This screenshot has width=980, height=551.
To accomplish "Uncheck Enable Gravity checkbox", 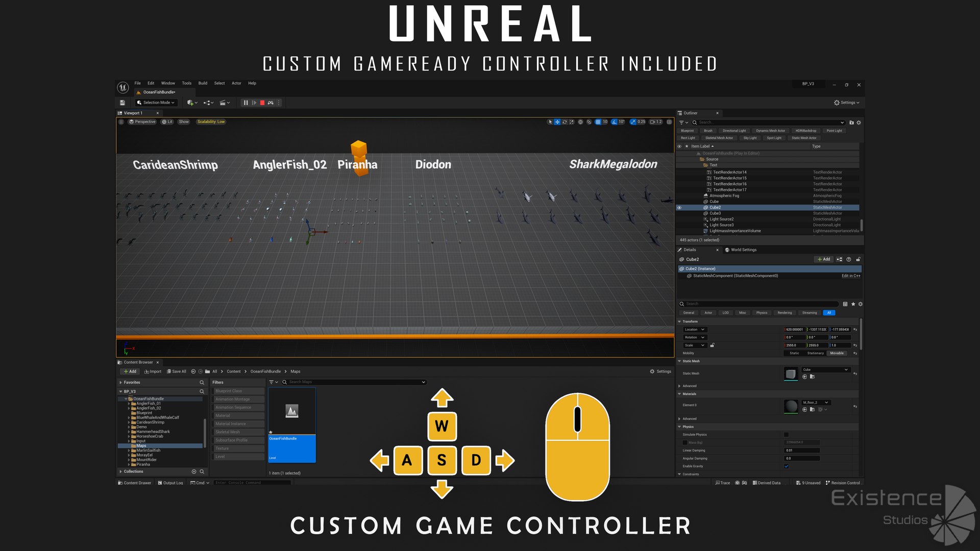I will click(786, 466).
